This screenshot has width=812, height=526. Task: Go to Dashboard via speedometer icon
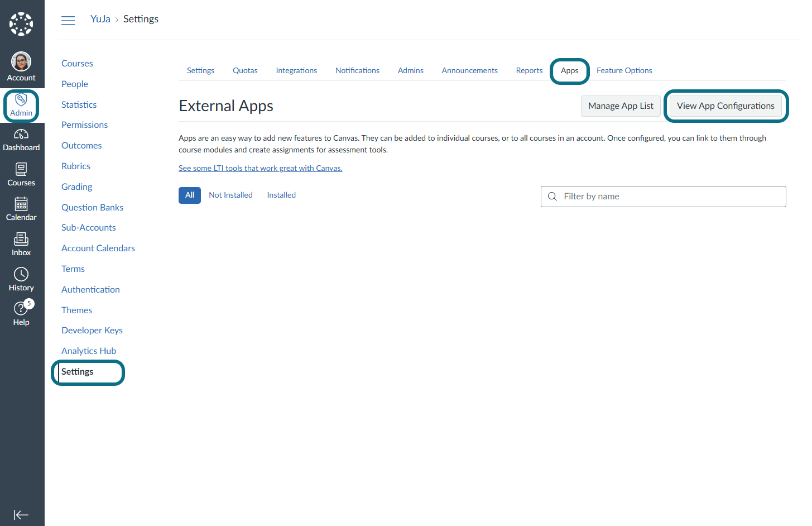pos(21,135)
